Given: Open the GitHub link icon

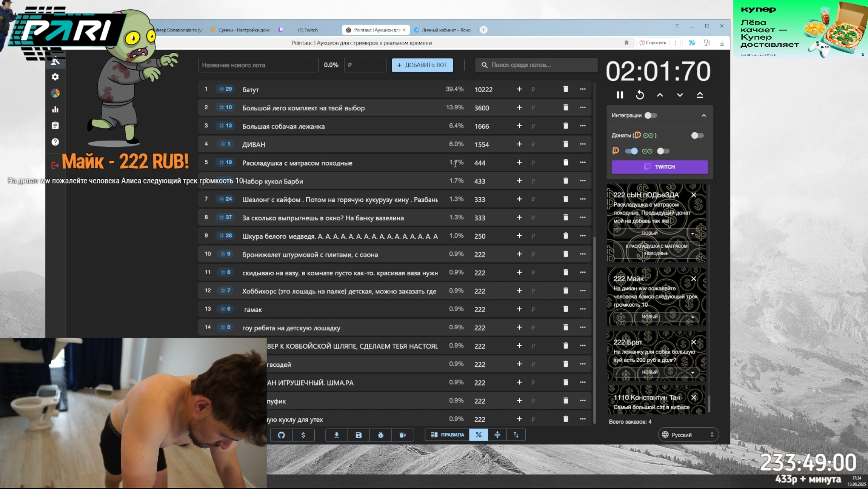Looking at the screenshot, I should [281, 435].
